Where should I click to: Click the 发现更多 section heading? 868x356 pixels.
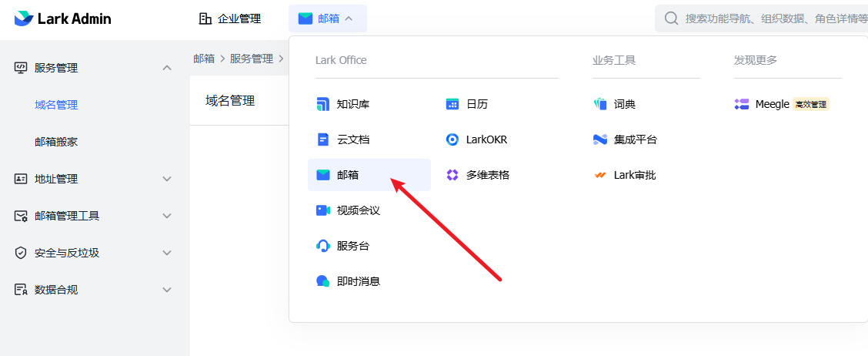click(x=756, y=60)
